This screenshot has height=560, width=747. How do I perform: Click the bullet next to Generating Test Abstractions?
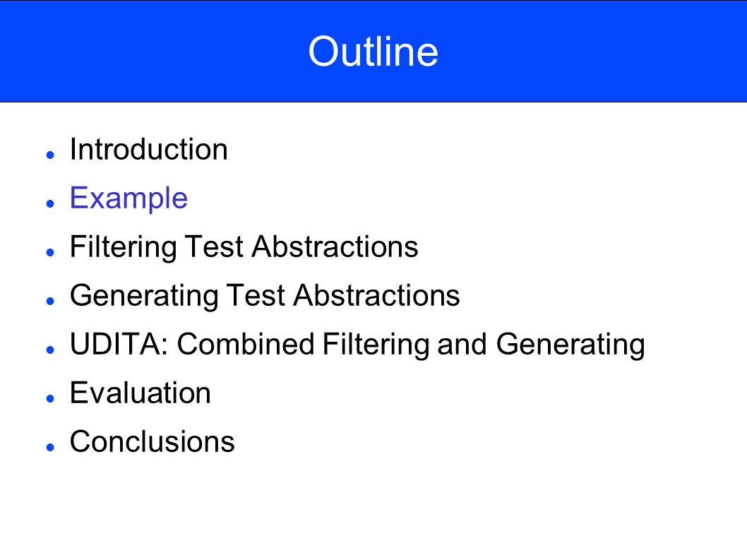[x=51, y=301]
